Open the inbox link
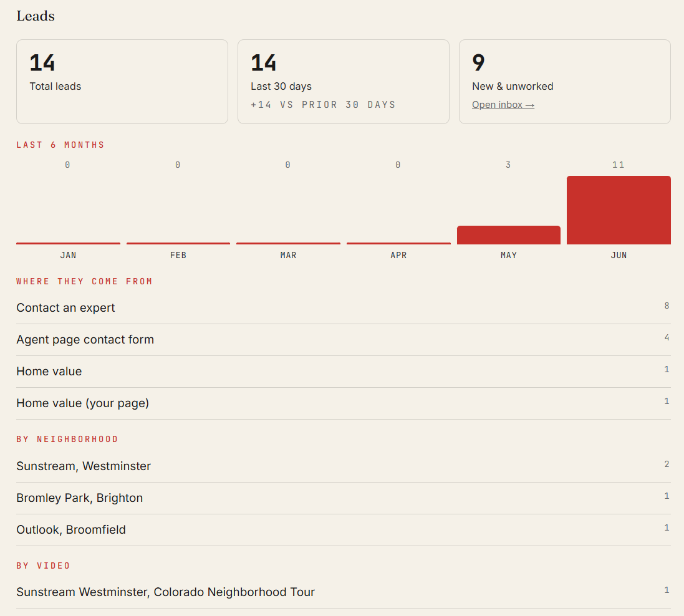This screenshot has width=684, height=616. [503, 105]
